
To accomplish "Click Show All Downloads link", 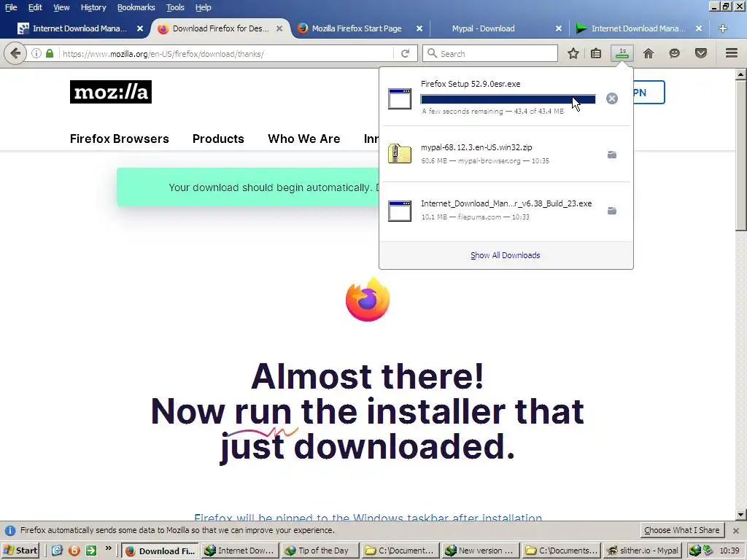I will 506,255.
